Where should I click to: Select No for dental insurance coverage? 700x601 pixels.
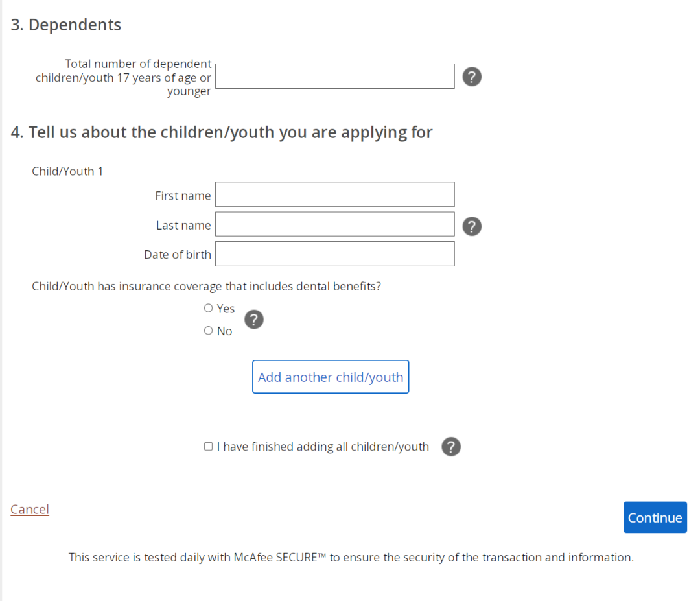[x=208, y=331]
